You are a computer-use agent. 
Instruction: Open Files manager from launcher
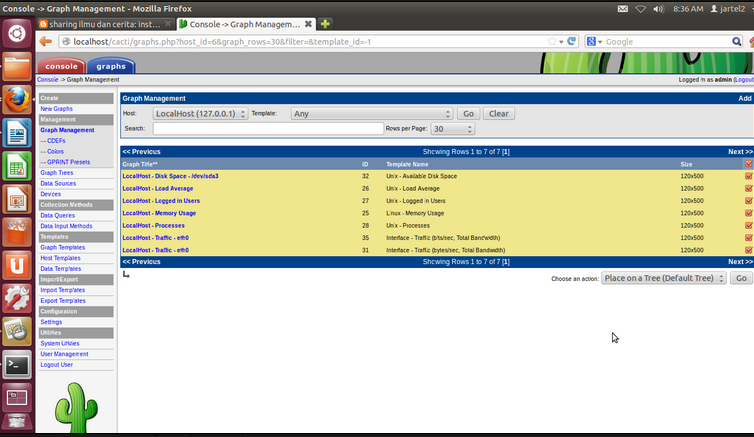click(17, 66)
